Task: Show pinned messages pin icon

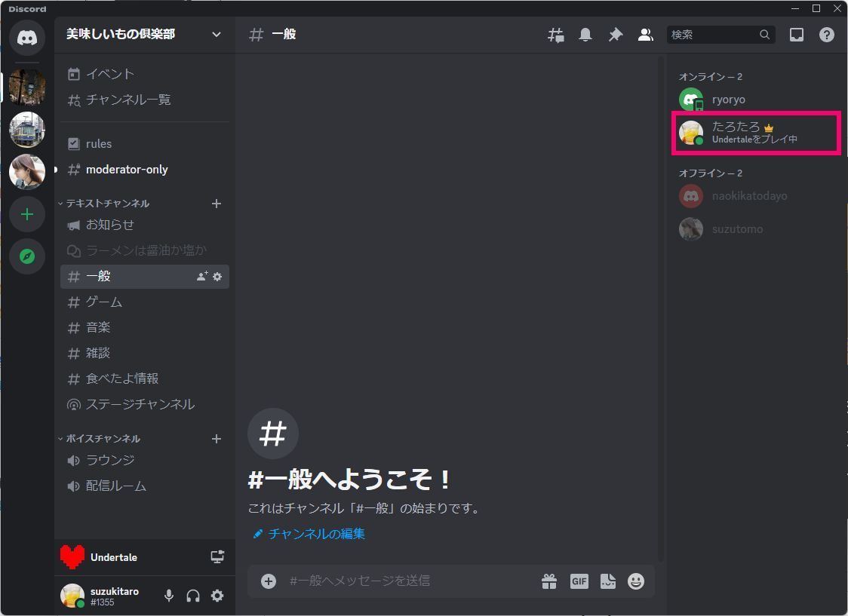Action: pyautogui.click(x=615, y=35)
